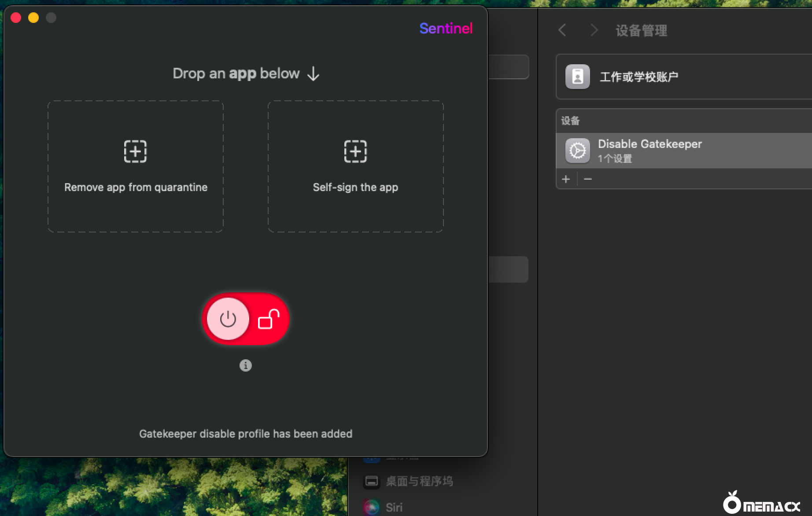Add a profile with the plus button
812x516 pixels.
(x=566, y=179)
